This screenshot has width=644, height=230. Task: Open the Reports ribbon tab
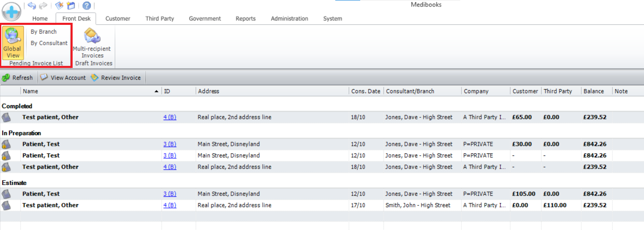tap(246, 19)
